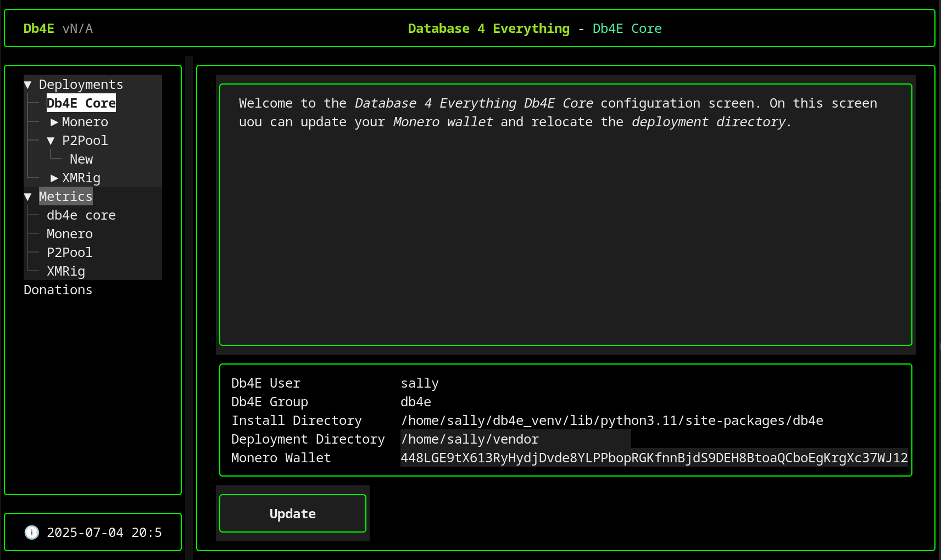
Task: Open P2Pool metrics entry
Action: (70, 253)
